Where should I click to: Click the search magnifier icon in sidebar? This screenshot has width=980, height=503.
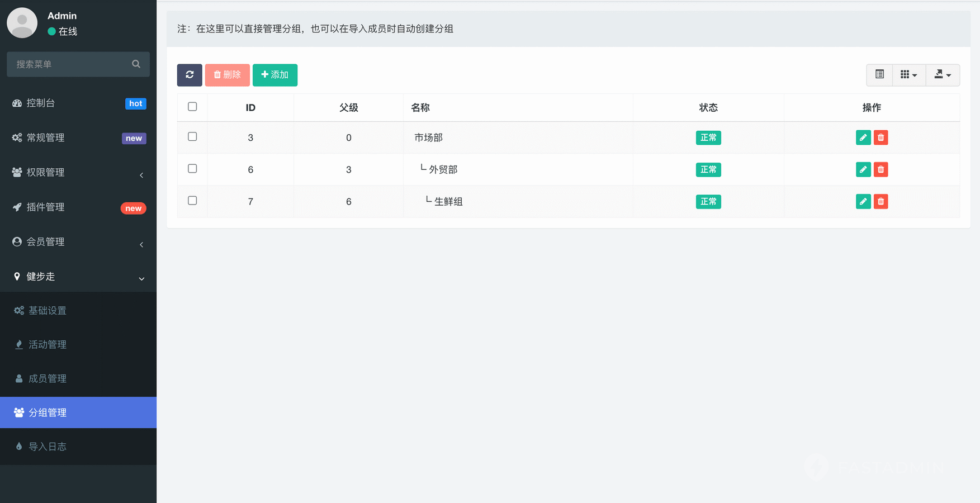pyautogui.click(x=136, y=64)
